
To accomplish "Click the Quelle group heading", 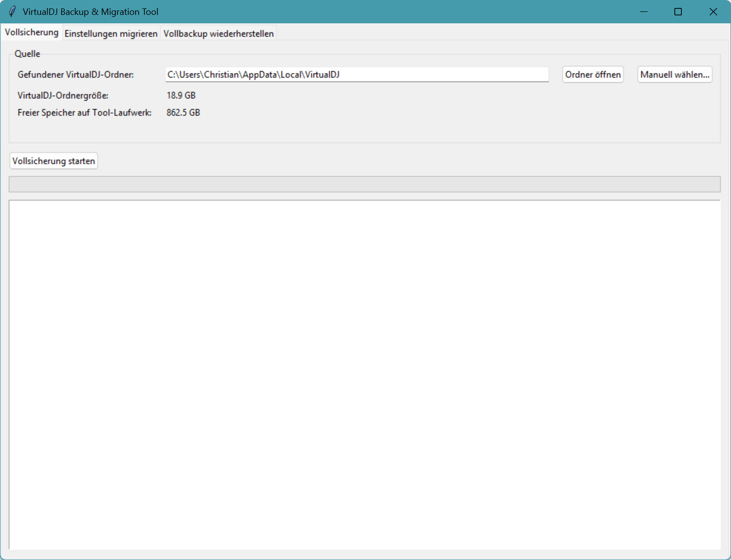I will 27,54.
